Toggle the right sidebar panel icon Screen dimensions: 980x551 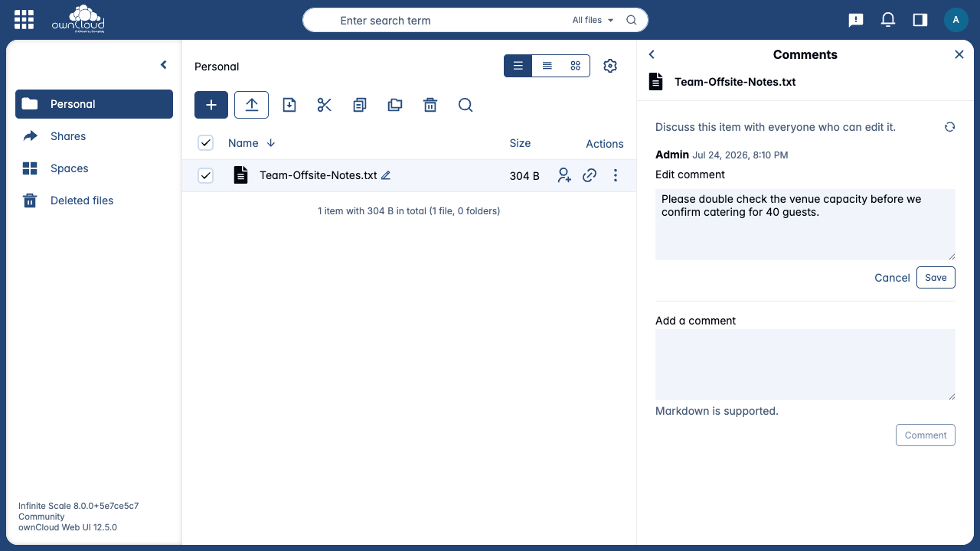pyautogui.click(x=920, y=20)
